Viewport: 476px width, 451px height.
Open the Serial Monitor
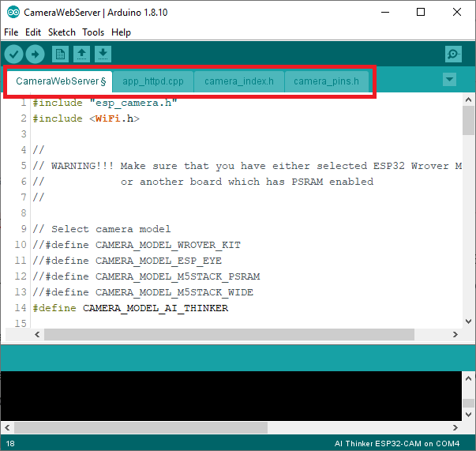pyautogui.click(x=454, y=54)
